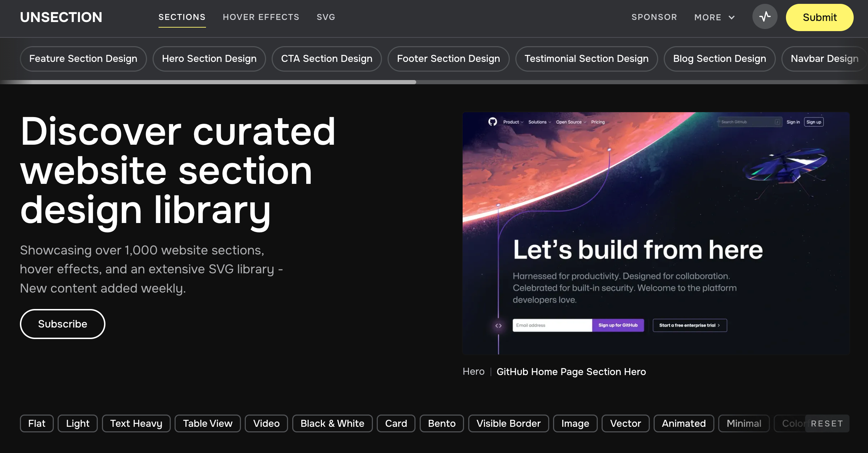Viewport: 868px width, 453px height.
Task: Toggle the Minimal filter
Action: 743,423
